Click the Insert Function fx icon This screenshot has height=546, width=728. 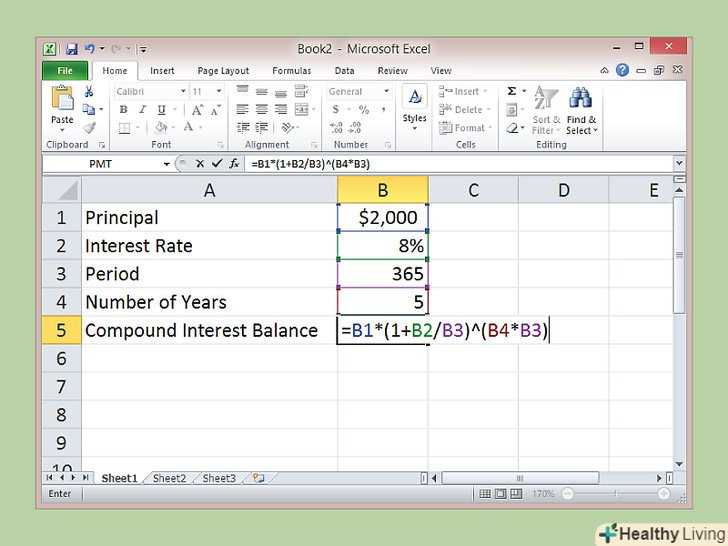click(x=233, y=164)
